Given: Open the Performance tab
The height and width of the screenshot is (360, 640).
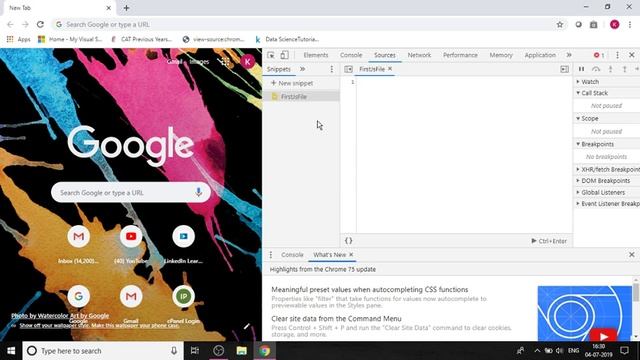Looking at the screenshot, I should [x=460, y=55].
